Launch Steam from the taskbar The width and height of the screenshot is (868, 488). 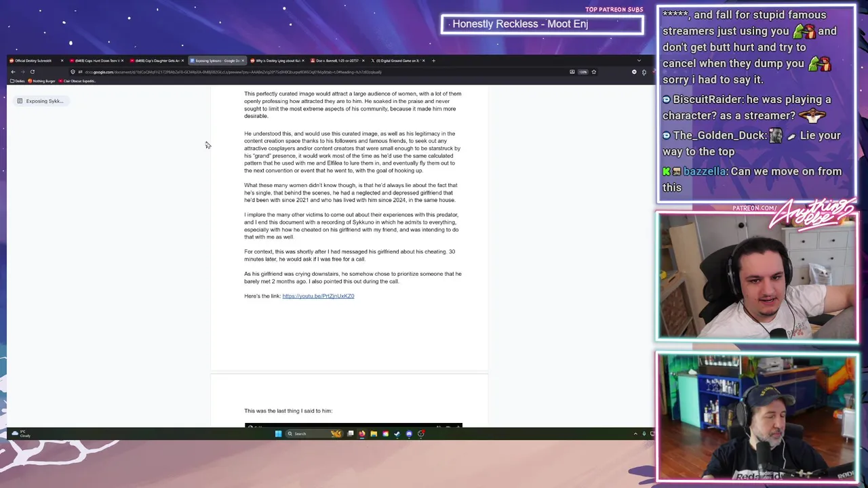pos(397,434)
